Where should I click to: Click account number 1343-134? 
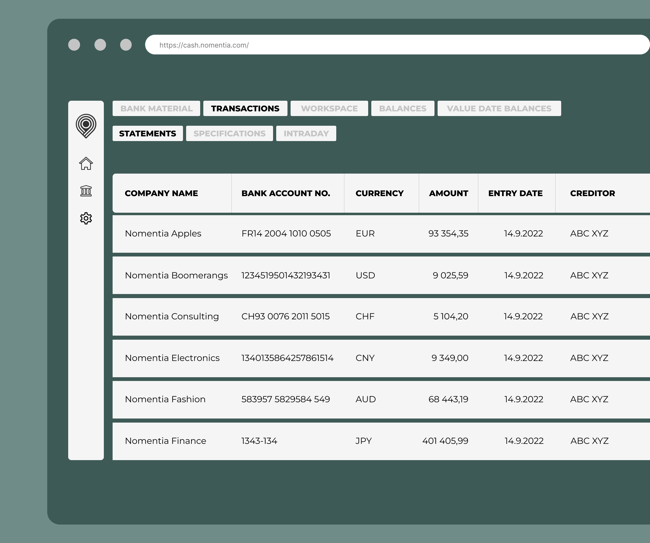pyautogui.click(x=259, y=441)
